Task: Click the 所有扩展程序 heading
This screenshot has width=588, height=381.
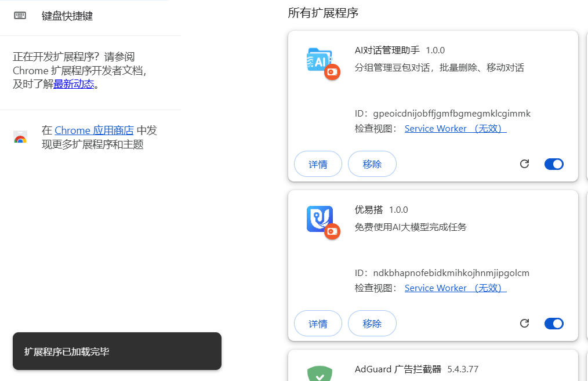Action: (x=323, y=13)
